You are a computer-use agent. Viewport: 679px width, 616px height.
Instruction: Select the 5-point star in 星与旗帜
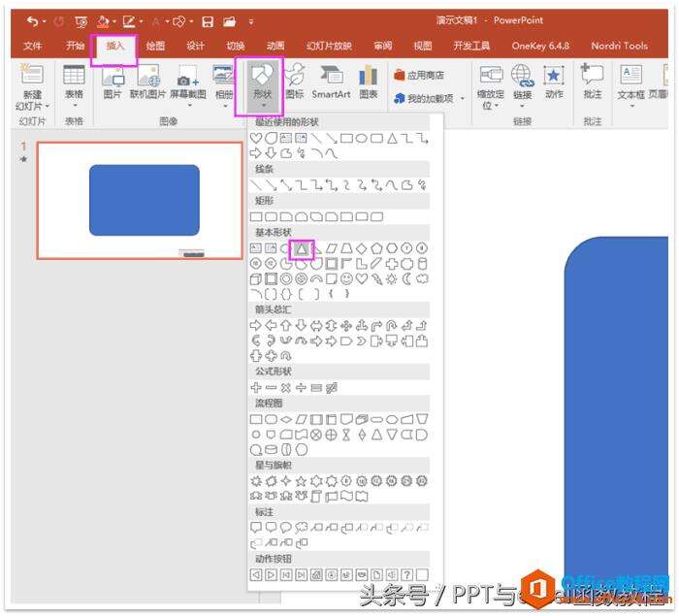pyautogui.click(x=301, y=481)
